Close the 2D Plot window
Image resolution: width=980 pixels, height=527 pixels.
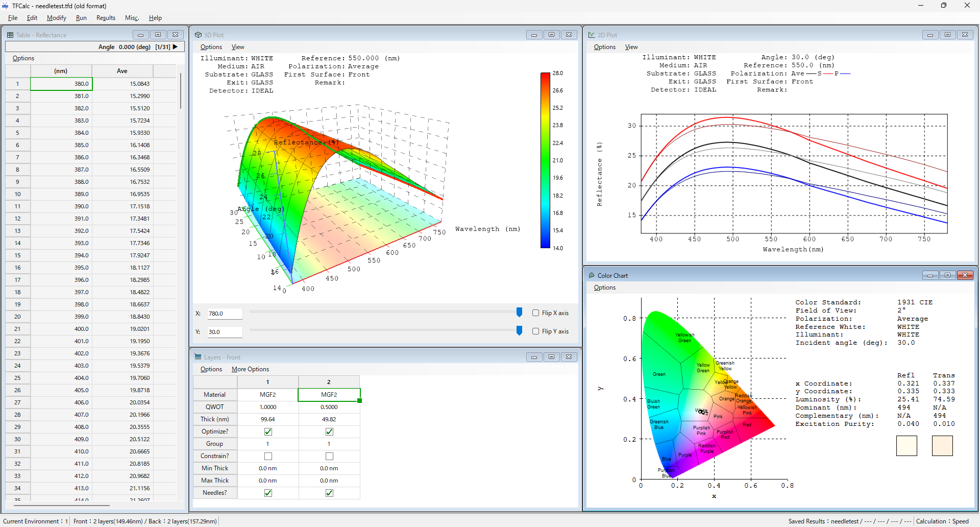click(965, 35)
